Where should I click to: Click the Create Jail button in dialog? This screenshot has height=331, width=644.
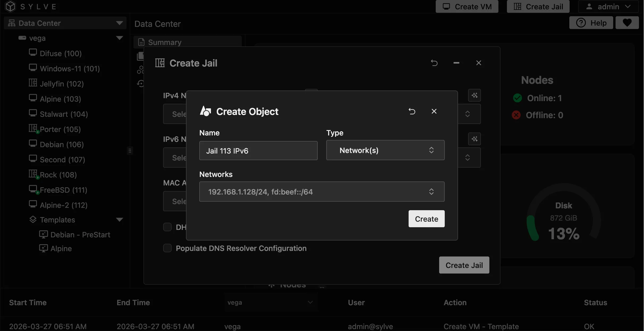pyautogui.click(x=464, y=265)
